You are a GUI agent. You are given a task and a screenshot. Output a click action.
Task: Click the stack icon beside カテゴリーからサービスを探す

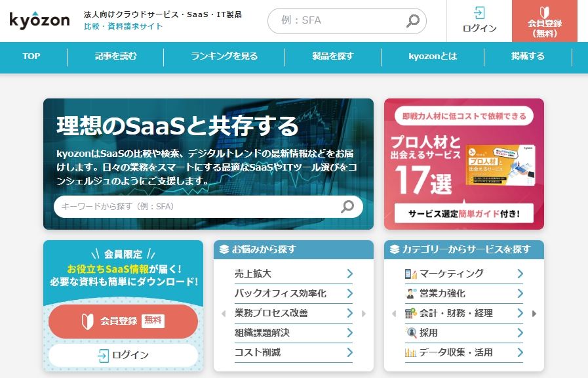395,249
